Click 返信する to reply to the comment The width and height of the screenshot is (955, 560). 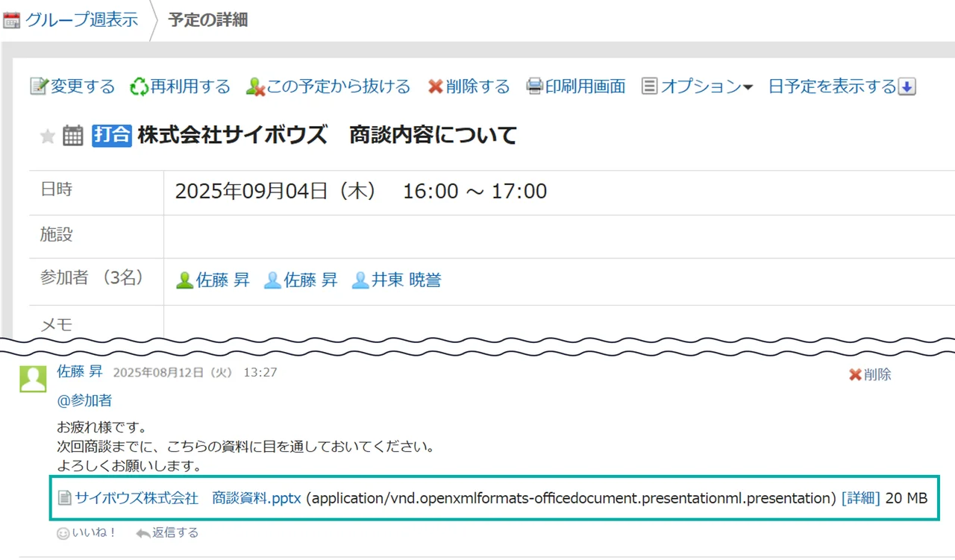click(x=175, y=532)
